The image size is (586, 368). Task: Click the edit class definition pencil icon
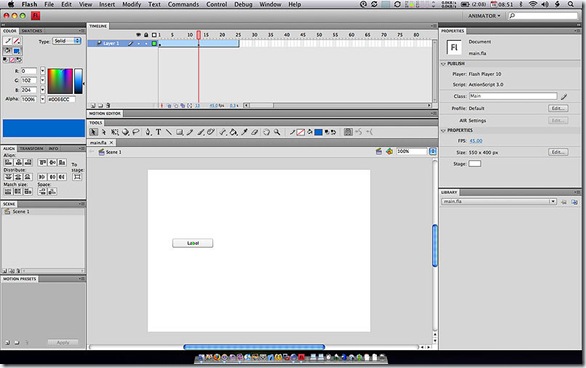564,97
